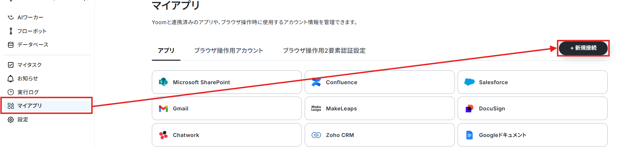Go to フローボット in sidebar
Screen dimensions: 644x148
[32, 31]
